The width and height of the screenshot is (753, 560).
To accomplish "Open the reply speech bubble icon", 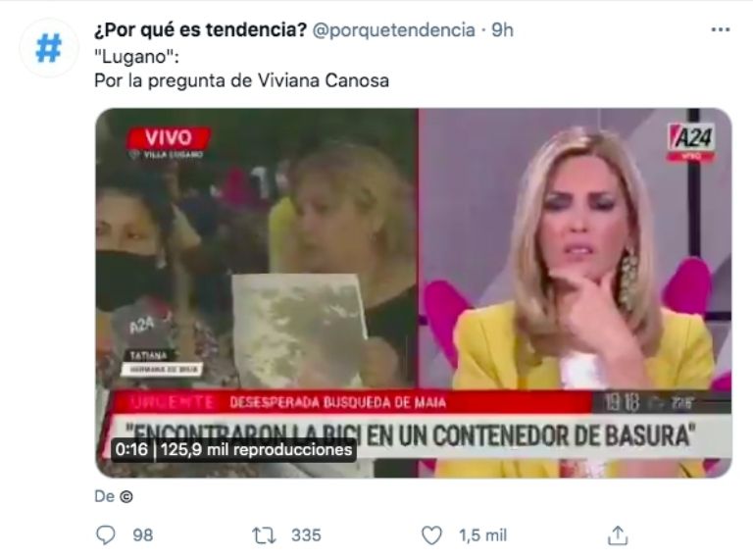I will tap(106, 535).
